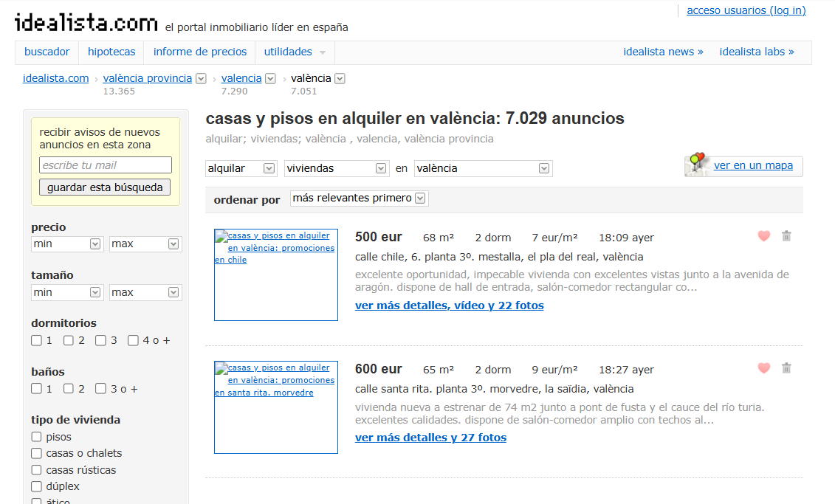Image resolution: width=835 pixels, height=504 pixels.
Task: Open the informe de precios tab
Action: (200, 52)
